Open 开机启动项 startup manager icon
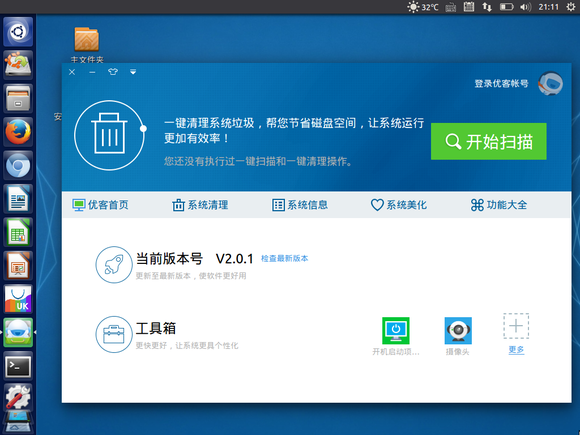Viewport: 580px width, 435px height. tap(396, 330)
